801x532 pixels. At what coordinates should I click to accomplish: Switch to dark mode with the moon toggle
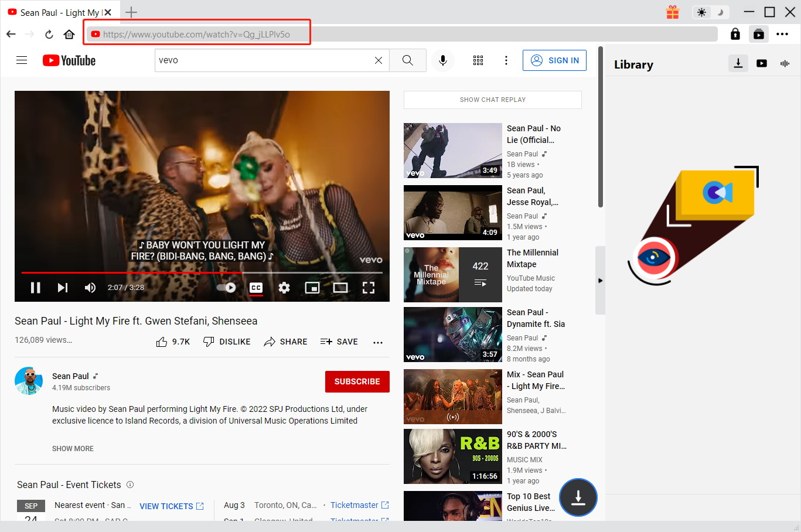719,12
